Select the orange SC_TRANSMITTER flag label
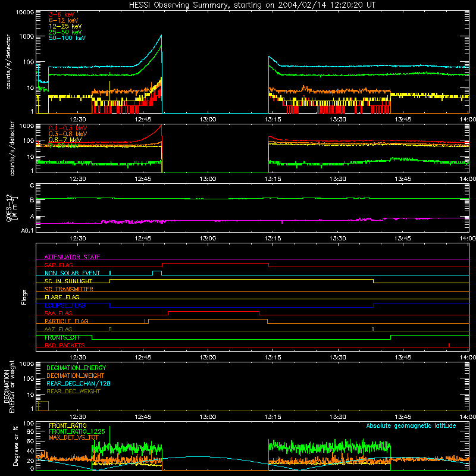476x476 pixels. (x=69, y=289)
